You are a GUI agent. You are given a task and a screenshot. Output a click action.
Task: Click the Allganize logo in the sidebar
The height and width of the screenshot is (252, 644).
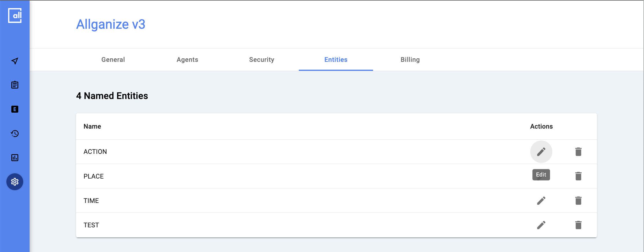click(x=15, y=16)
